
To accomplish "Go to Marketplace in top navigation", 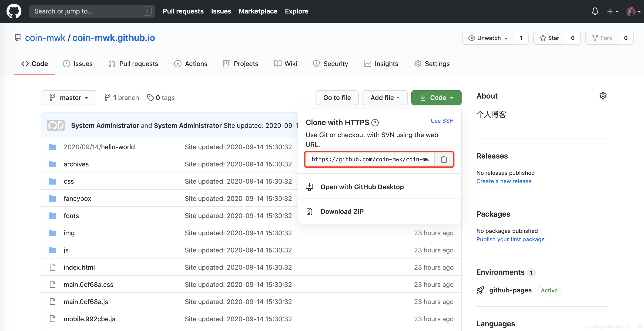I will click(258, 11).
